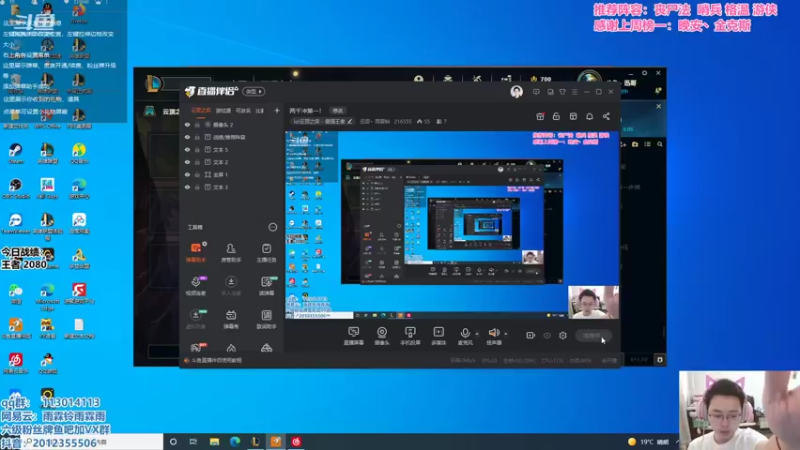The width and height of the screenshot is (800, 450).
Task: Click the 修改 title edit button
Action: tap(338, 111)
